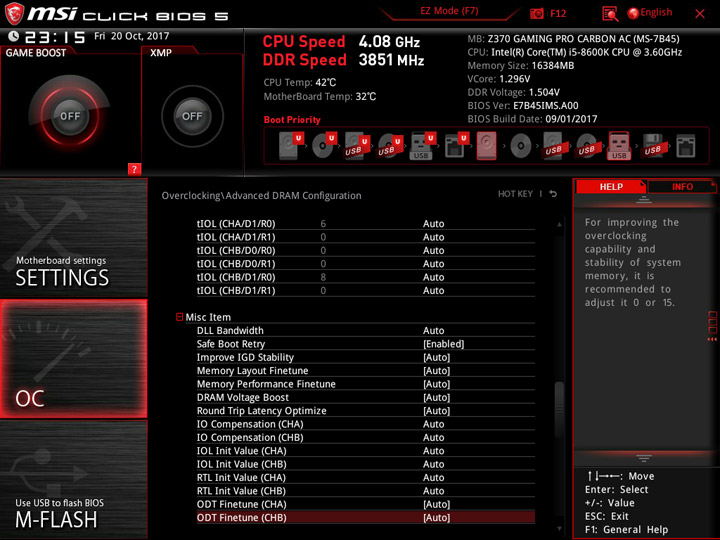Change language via the English globe icon

[633, 13]
